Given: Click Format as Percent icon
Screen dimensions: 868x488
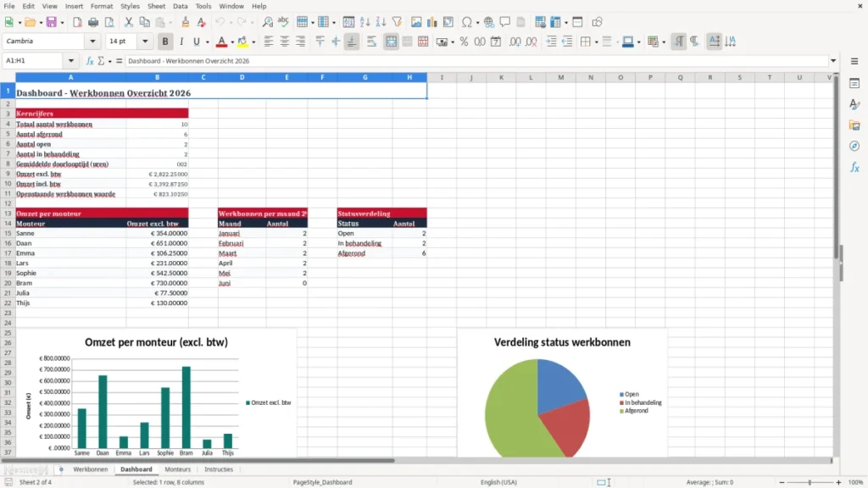Looking at the screenshot, I should [464, 42].
